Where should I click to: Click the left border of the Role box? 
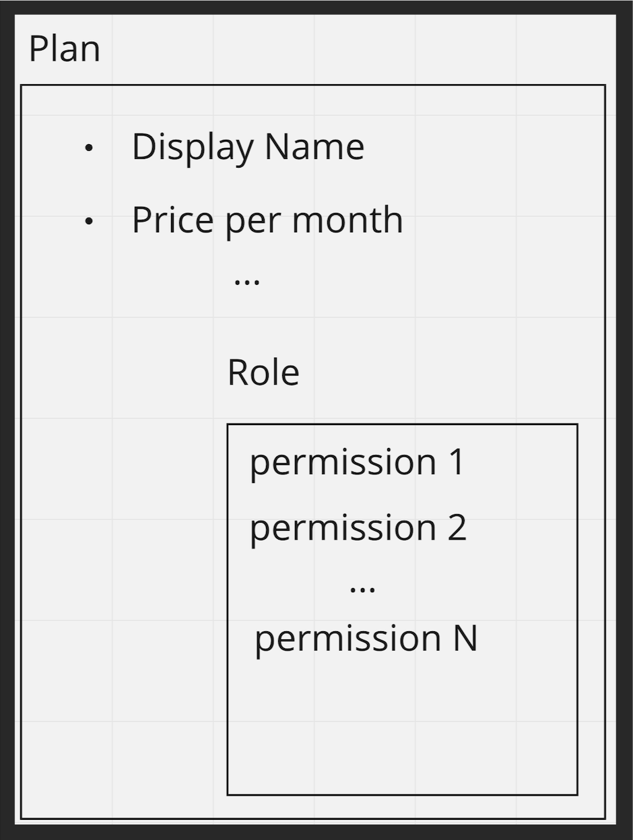[228, 606]
